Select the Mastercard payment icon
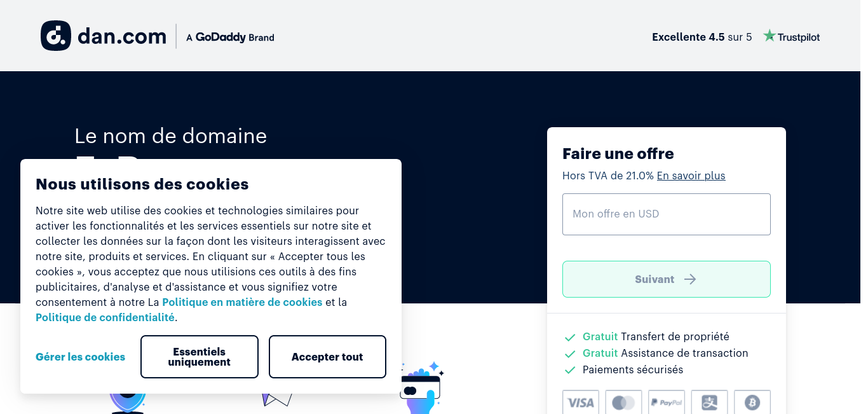The image size is (868, 414). [623, 403]
